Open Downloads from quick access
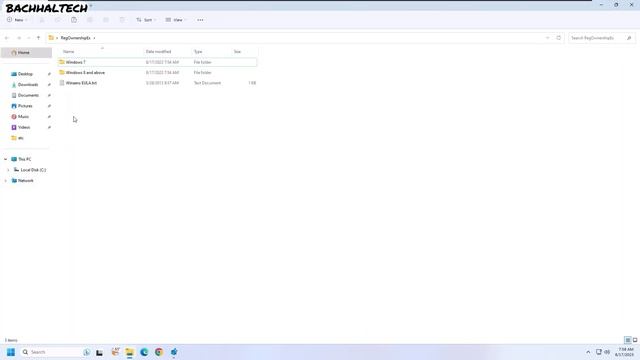 [28, 84]
